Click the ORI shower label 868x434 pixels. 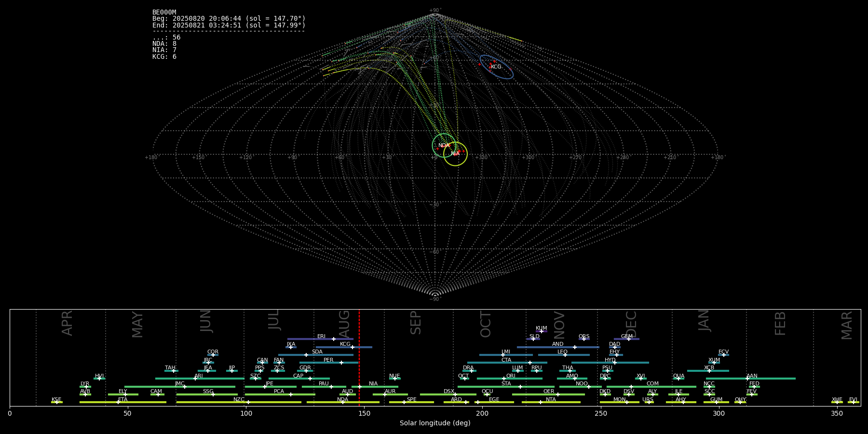click(511, 376)
